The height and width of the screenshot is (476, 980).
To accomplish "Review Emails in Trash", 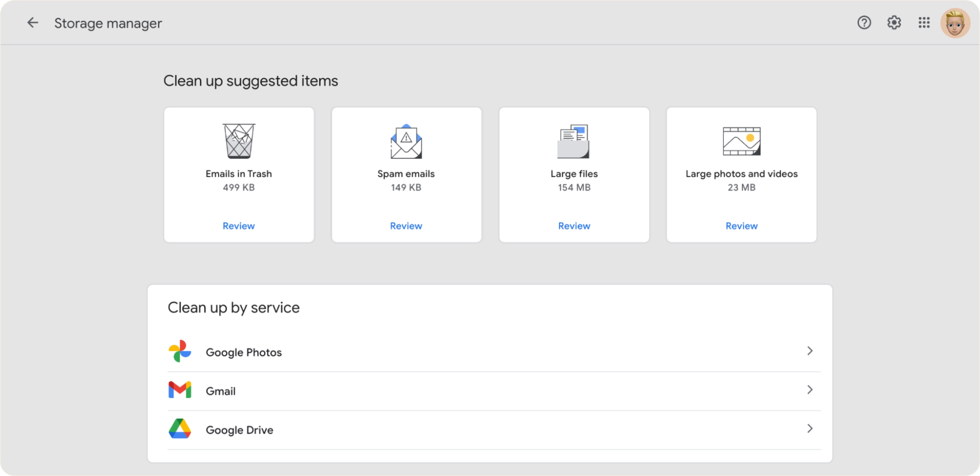I will (239, 225).
